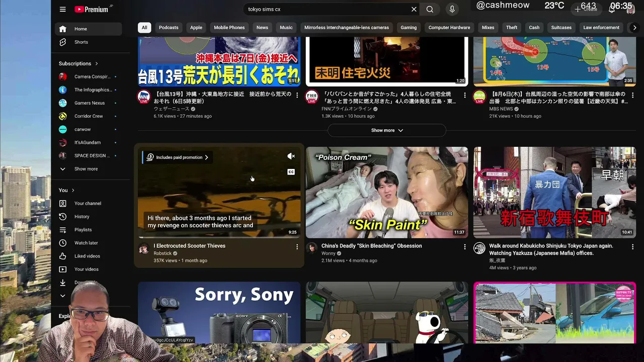
Task: Open Playlists in the sidebar
Action: tap(89, 230)
